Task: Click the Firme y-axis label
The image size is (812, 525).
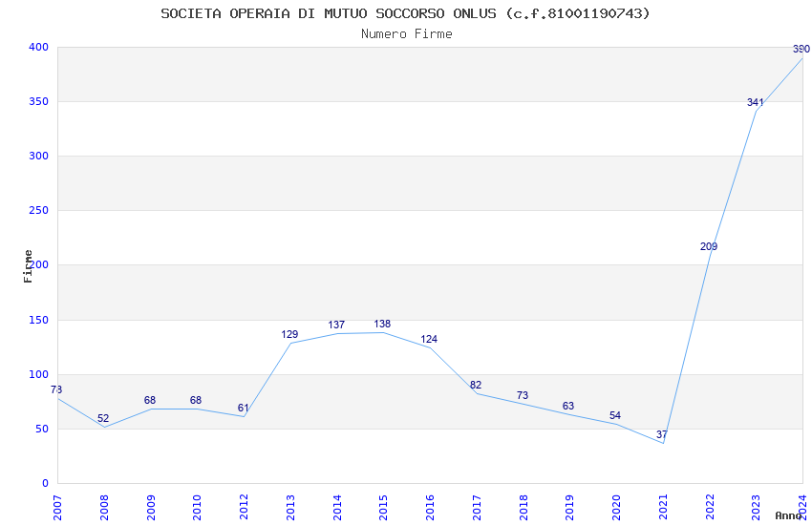Action: click(x=29, y=265)
